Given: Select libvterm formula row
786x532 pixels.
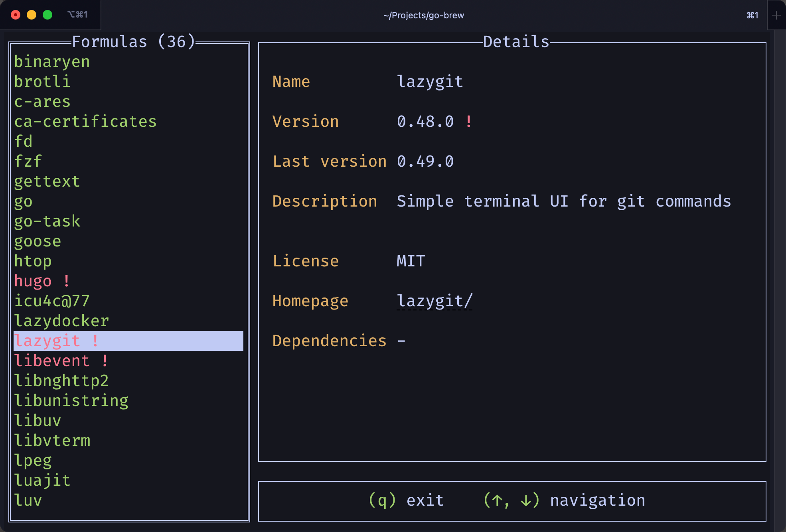Looking at the screenshot, I should pos(128,441).
